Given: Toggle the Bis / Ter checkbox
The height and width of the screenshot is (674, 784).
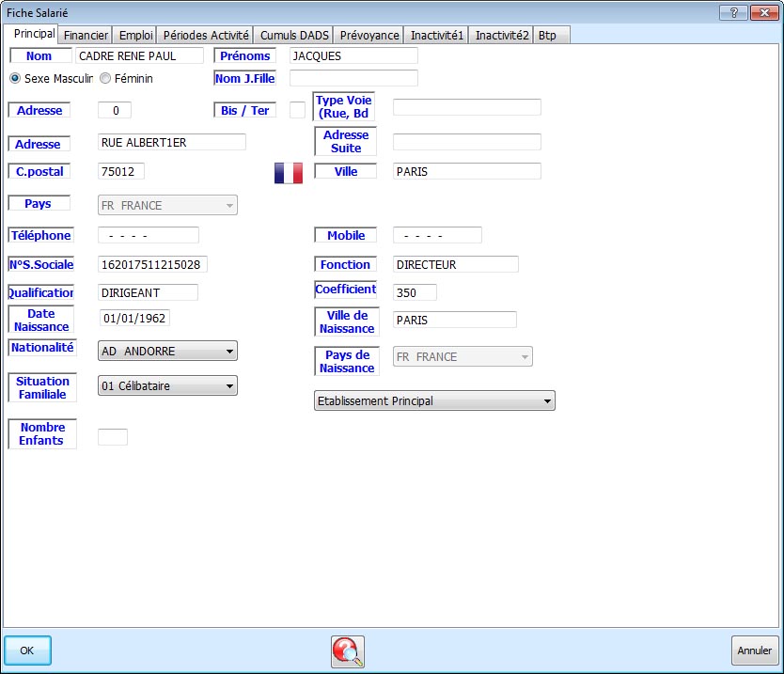Looking at the screenshot, I should point(297,110).
